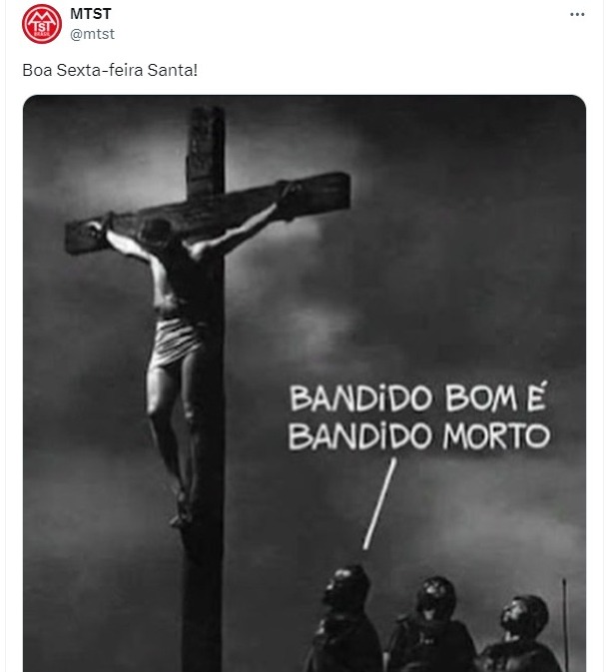Open the MTST profile avatar
Image resolution: width=616 pixels, height=672 pixels.
(x=42, y=24)
